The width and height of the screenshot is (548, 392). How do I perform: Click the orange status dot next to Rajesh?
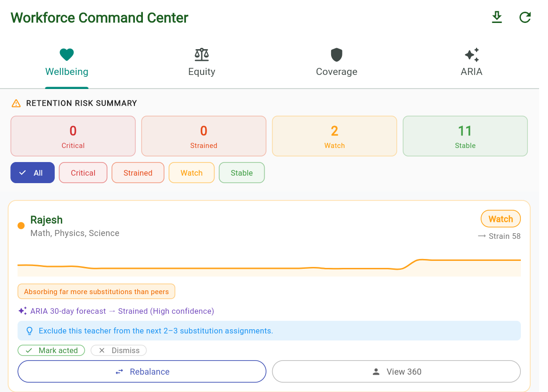pos(21,226)
